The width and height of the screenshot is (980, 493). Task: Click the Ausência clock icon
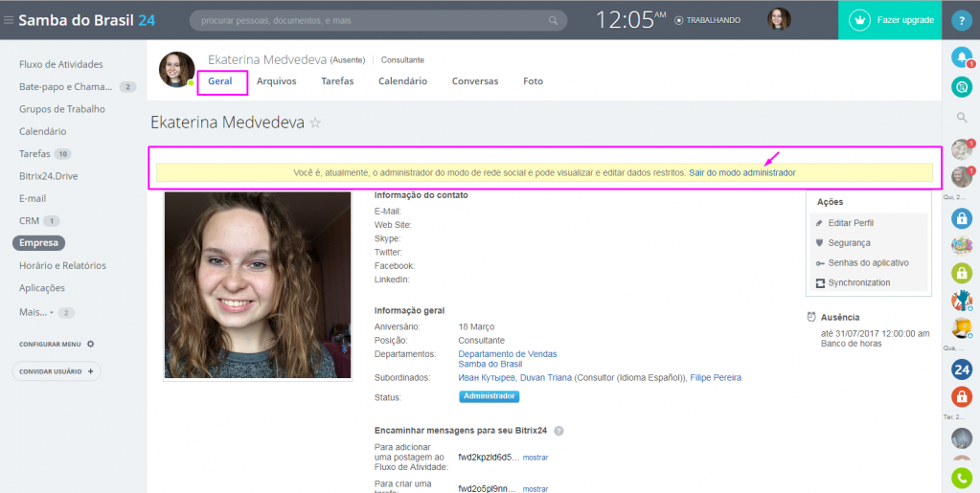pyautogui.click(x=811, y=317)
